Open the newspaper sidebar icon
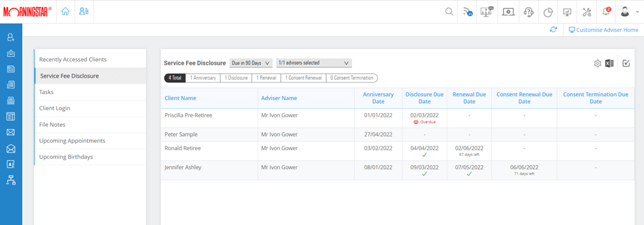 click(11, 117)
